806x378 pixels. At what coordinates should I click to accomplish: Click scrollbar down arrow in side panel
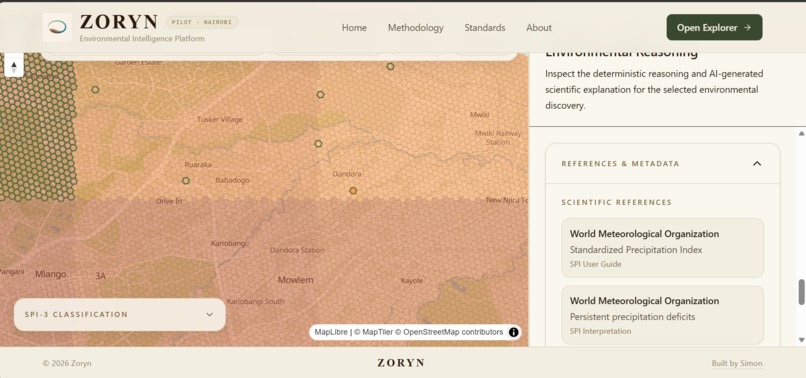(x=801, y=340)
